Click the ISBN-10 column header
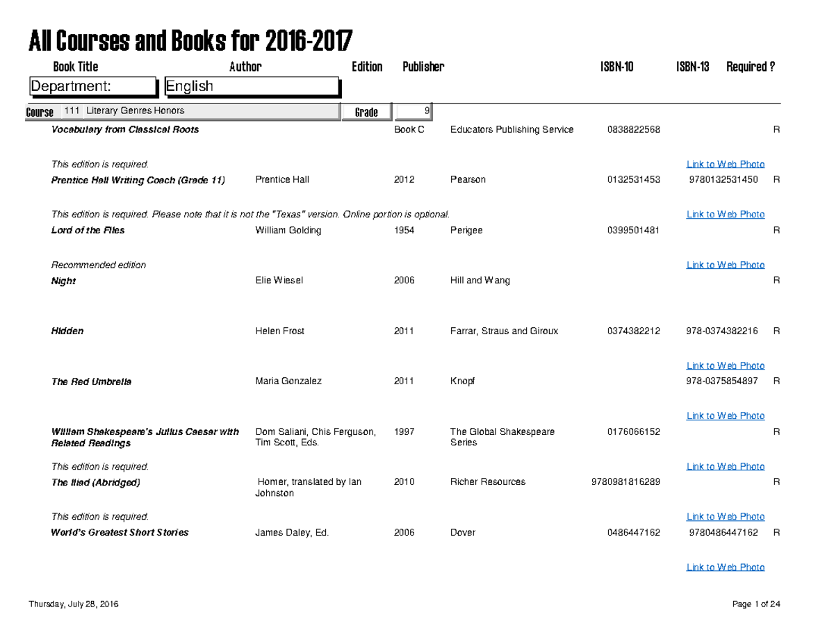834x644 pixels. [616, 66]
